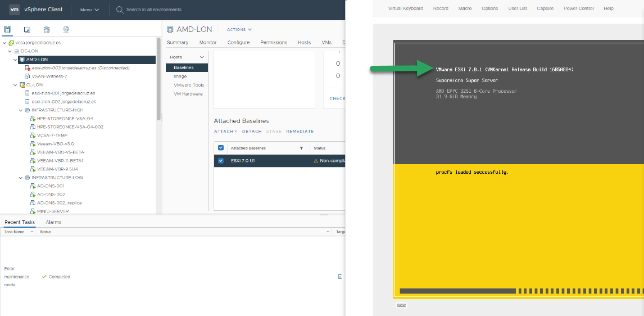Click the vcsa.jorgedelacruz.es vCenter icon
Image resolution: width=644 pixels, height=316 pixels.
[11, 42]
